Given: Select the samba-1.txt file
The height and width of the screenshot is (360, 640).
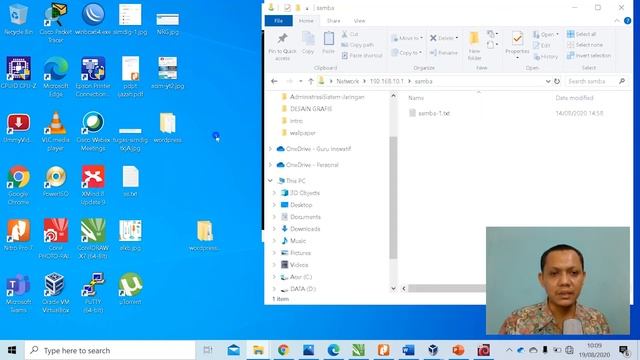Looking at the screenshot, I should click(x=429, y=113).
